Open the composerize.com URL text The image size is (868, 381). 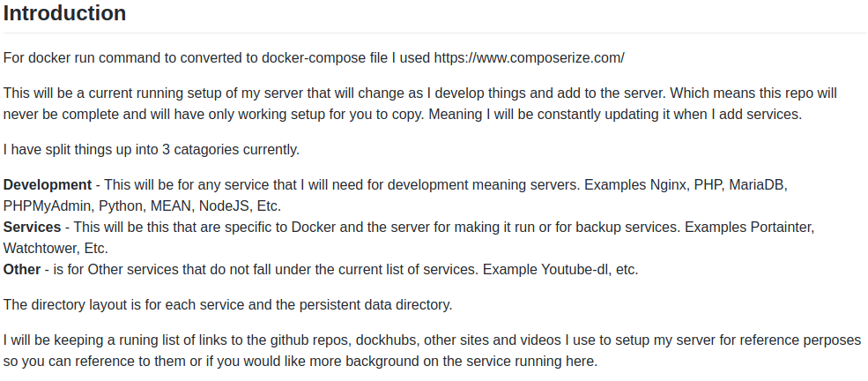coord(530,57)
